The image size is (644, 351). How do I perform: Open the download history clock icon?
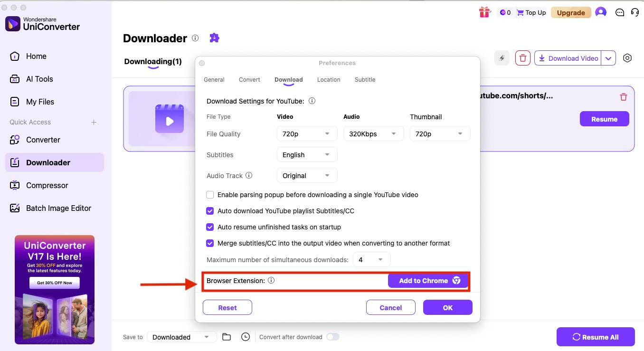[x=246, y=336]
